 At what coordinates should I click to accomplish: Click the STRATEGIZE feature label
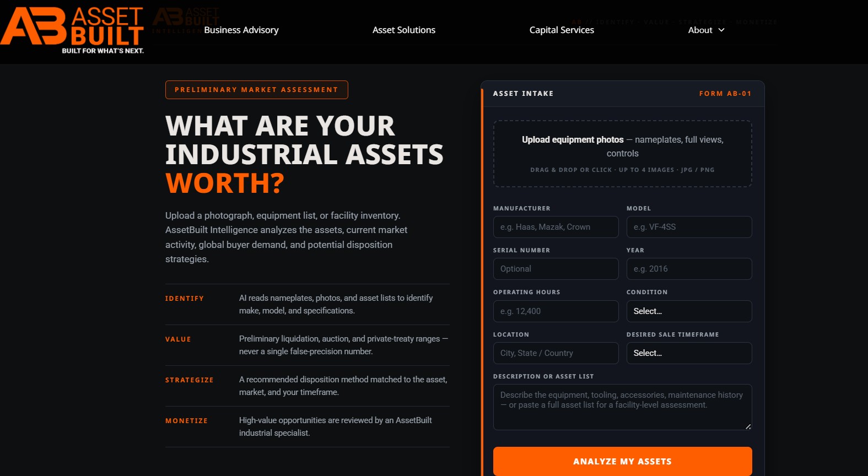pyautogui.click(x=190, y=380)
